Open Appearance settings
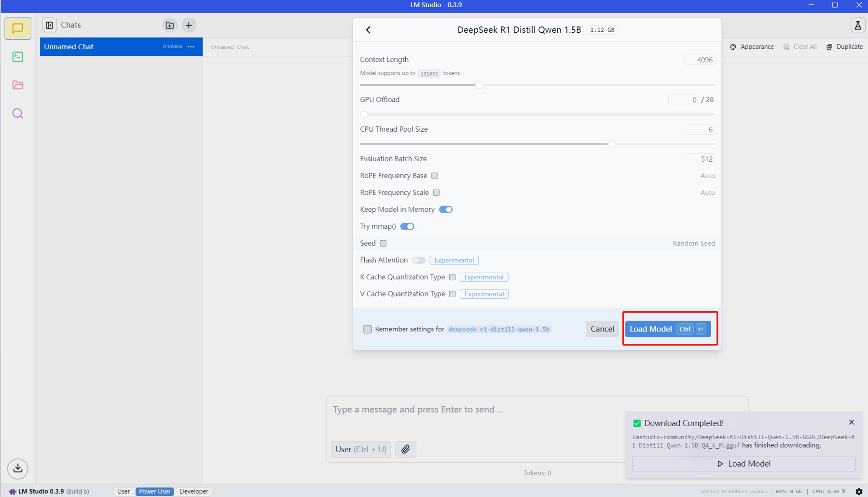868x497 pixels. click(752, 47)
